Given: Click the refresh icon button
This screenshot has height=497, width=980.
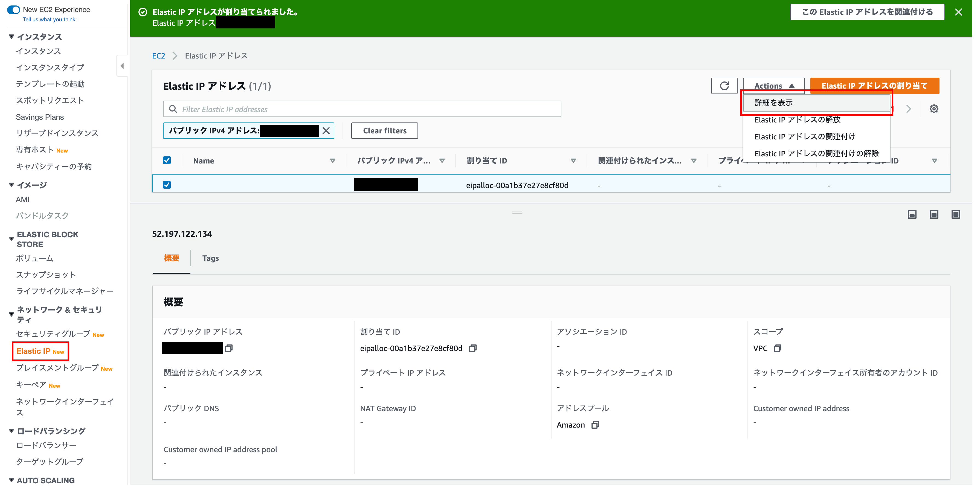Looking at the screenshot, I should point(724,86).
